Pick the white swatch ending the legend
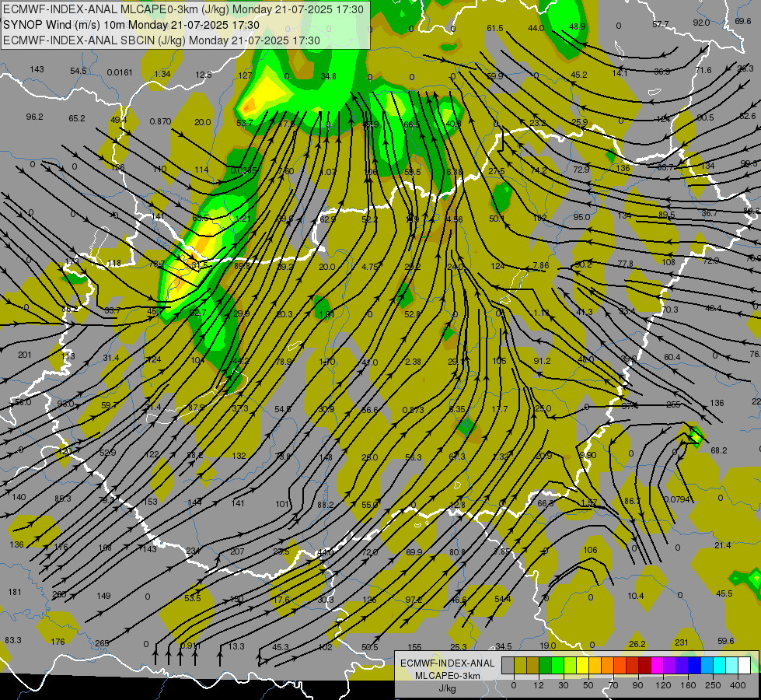This screenshot has height=700, width=761. tap(745, 666)
